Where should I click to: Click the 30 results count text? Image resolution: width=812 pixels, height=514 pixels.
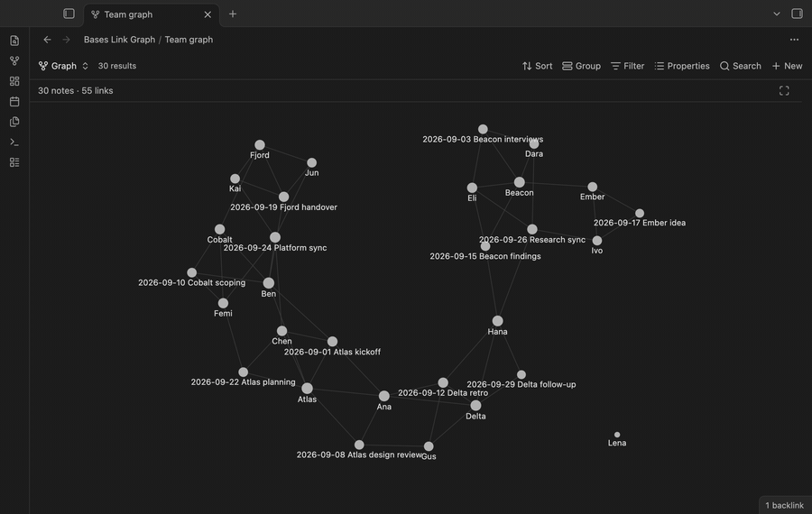coord(117,66)
